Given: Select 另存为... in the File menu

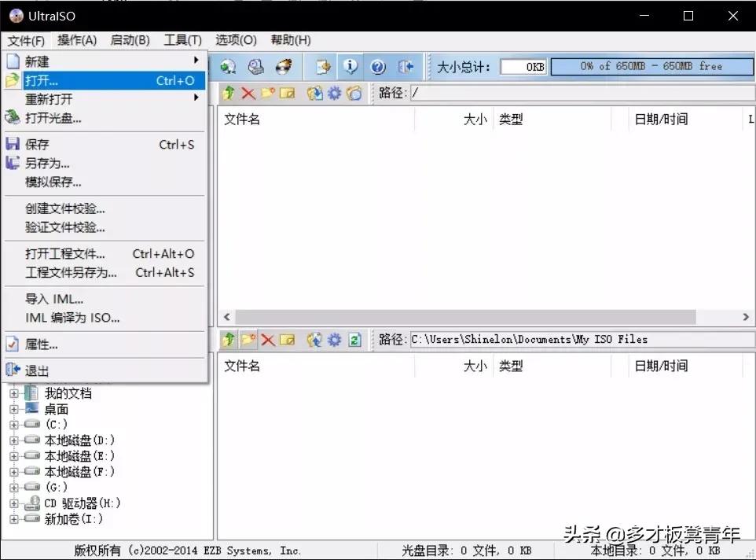Looking at the screenshot, I should tap(47, 164).
